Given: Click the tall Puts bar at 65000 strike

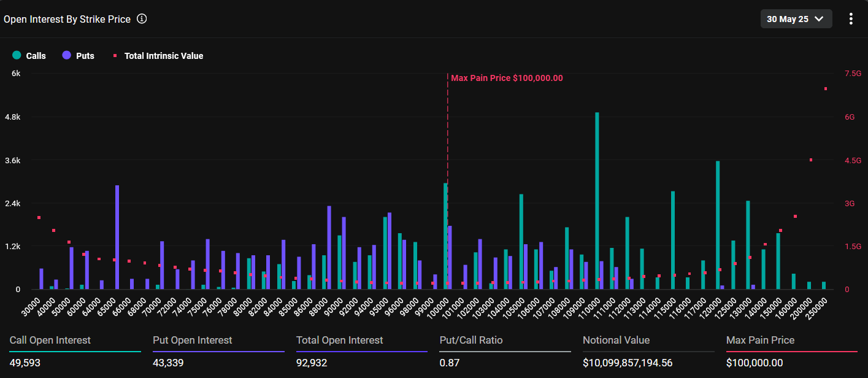Looking at the screenshot, I should coord(117,237).
